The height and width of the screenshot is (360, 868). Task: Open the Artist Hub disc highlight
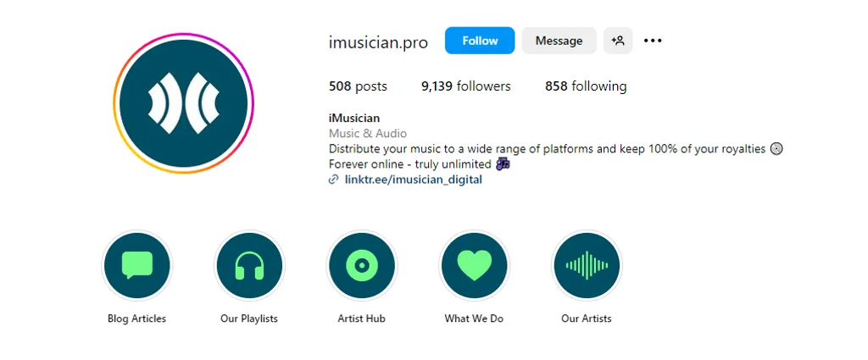[361, 266]
